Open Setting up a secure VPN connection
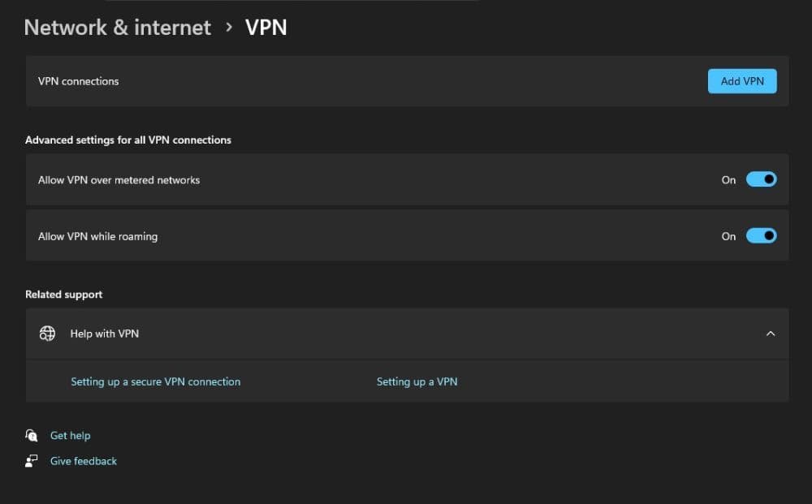 tap(155, 381)
